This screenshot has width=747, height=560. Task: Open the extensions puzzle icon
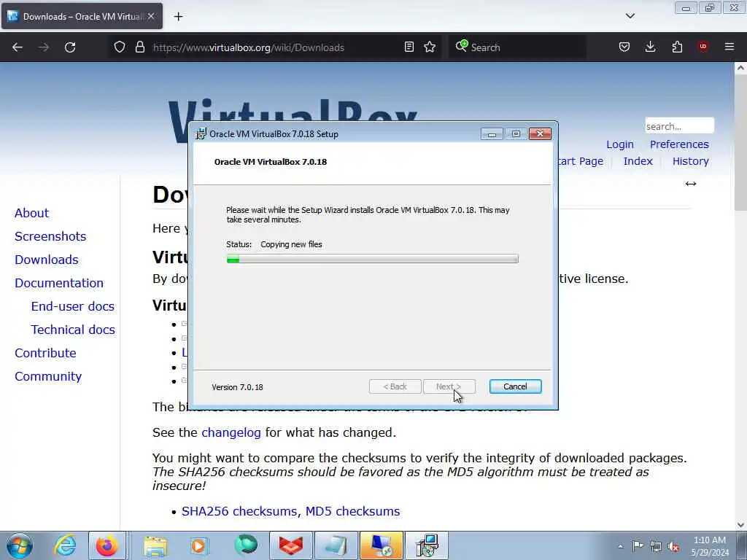677,47
